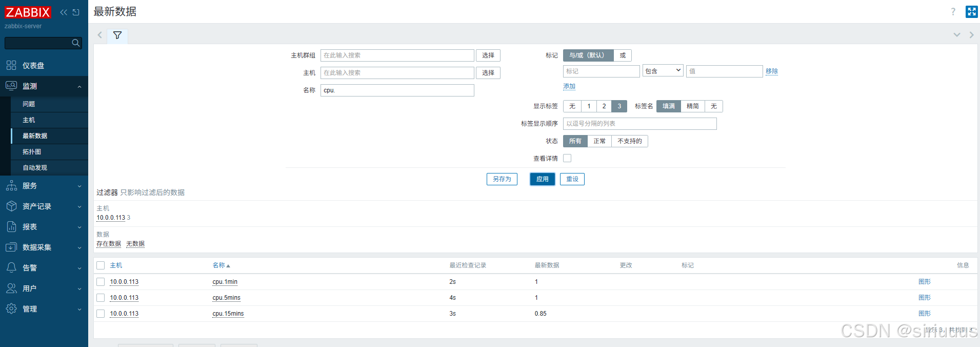
Task: Filter by 存在数据 subfilter link
Action: (109, 244)
